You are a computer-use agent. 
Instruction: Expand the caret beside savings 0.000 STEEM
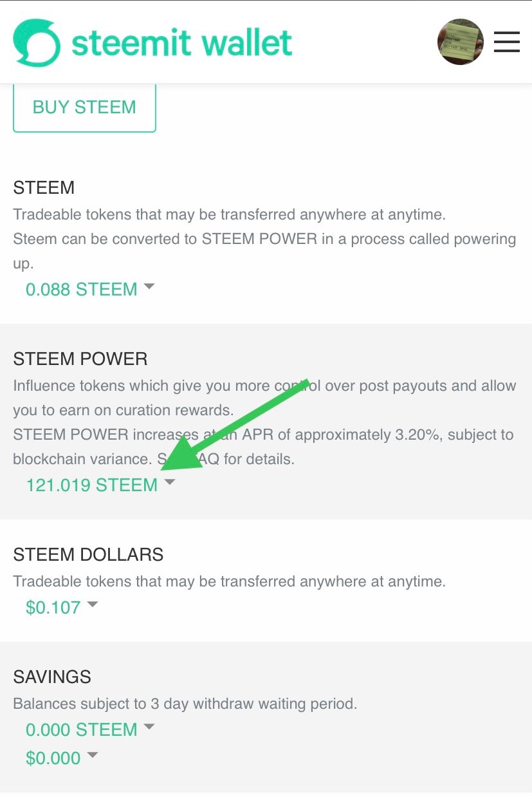pos(149,727)
